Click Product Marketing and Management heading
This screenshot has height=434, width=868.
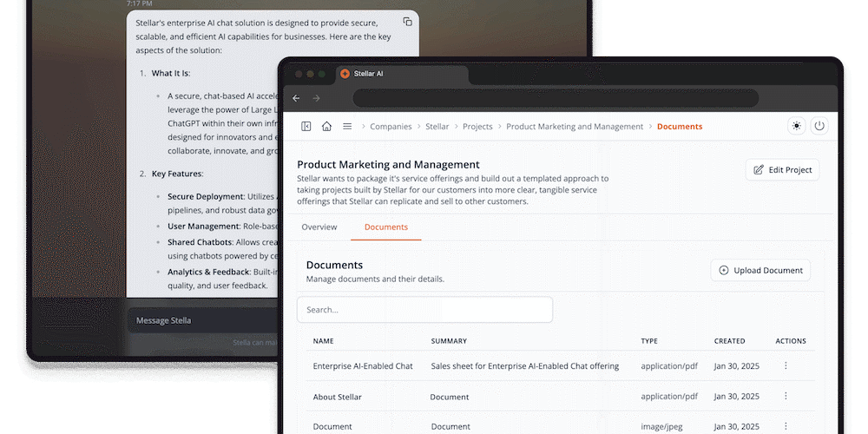coord(388,164)
